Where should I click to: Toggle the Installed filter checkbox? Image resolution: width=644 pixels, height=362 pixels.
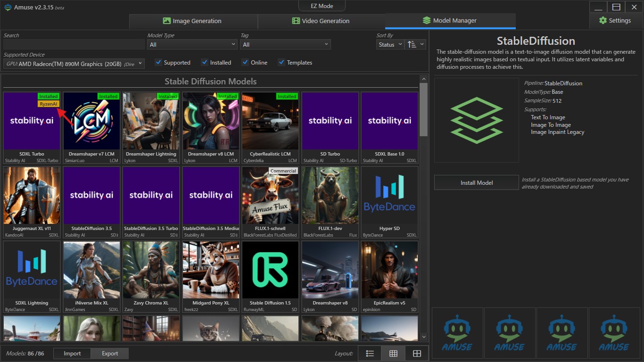205,62
